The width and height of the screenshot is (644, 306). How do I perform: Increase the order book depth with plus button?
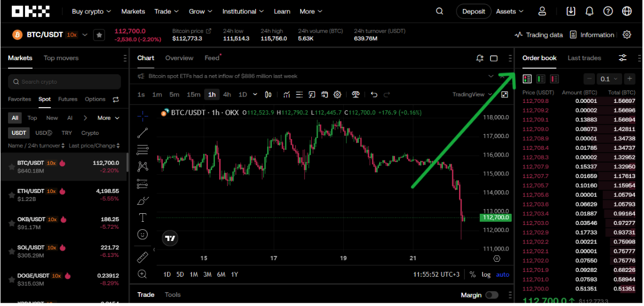[x=630, y=79]
